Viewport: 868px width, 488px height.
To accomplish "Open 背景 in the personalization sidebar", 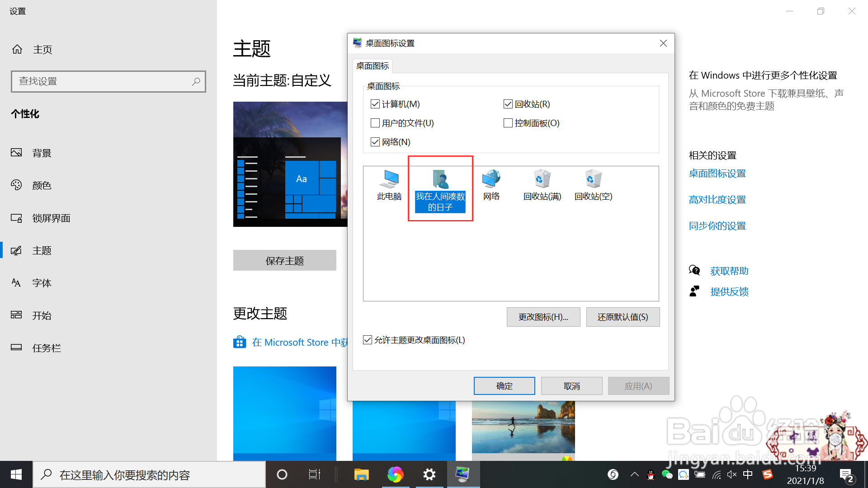I will pos(42,153).
